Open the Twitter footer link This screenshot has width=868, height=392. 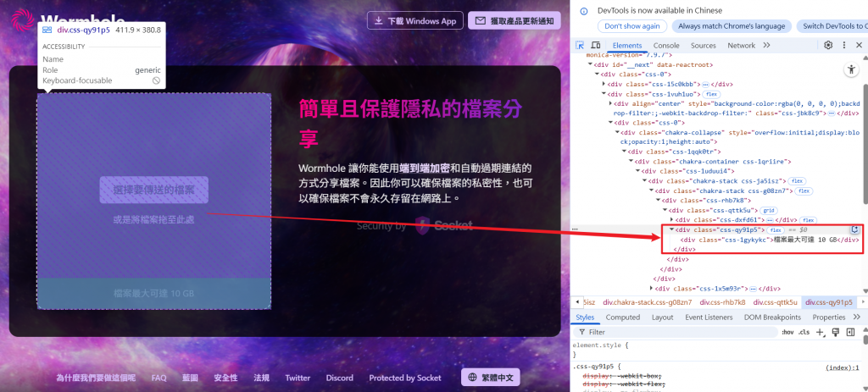click(x=298, y=378)
